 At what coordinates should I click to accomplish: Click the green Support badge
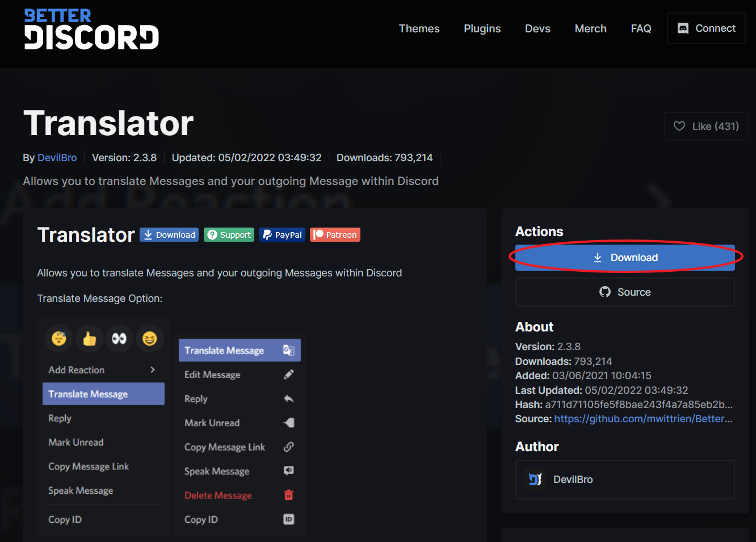click(x=229, y=235)
